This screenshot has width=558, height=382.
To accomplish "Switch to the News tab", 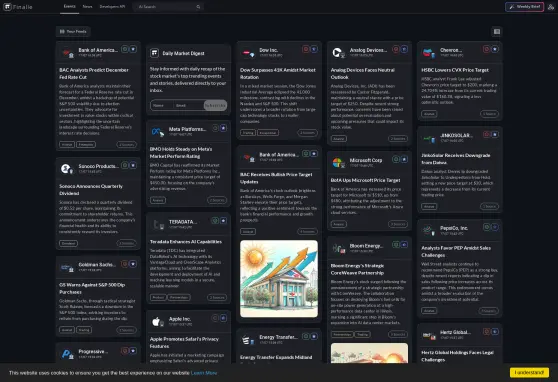I will (x=88, y=6).
